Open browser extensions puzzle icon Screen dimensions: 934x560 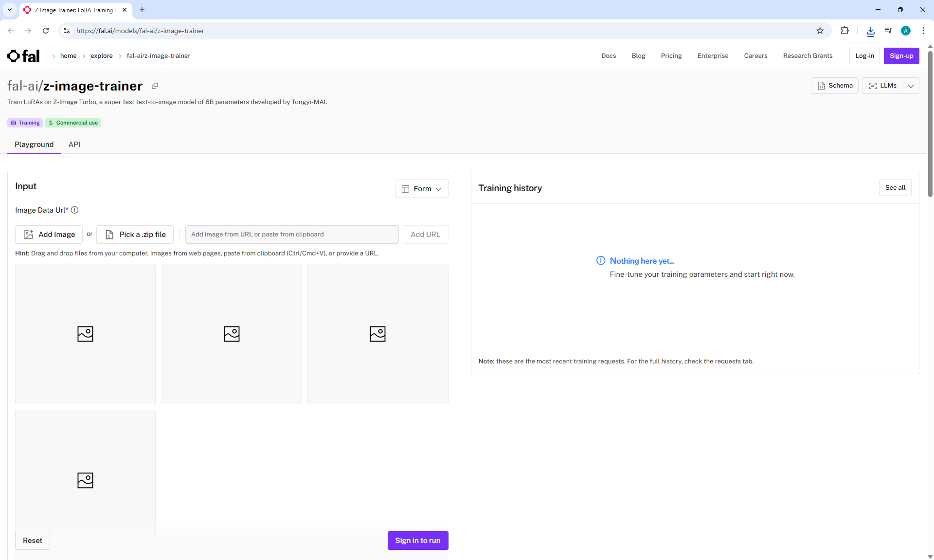coord(844,31)
